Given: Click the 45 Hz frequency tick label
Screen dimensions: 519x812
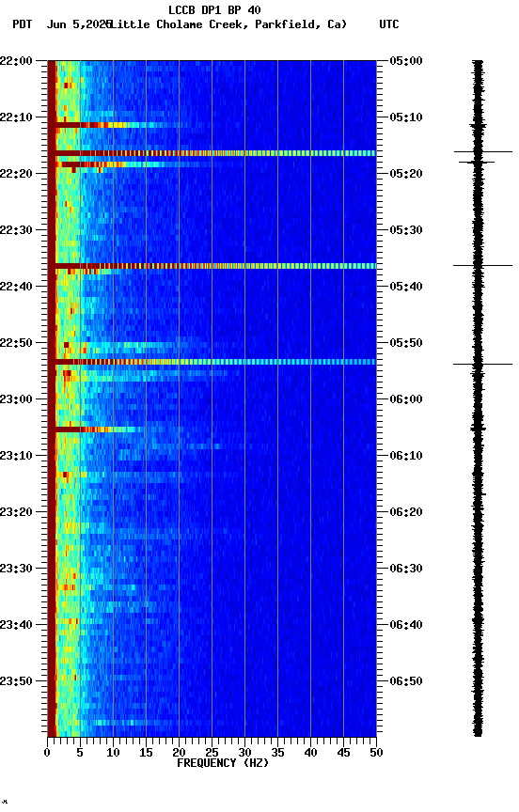Looking at the screenshot, I should (x=343, y=753).
